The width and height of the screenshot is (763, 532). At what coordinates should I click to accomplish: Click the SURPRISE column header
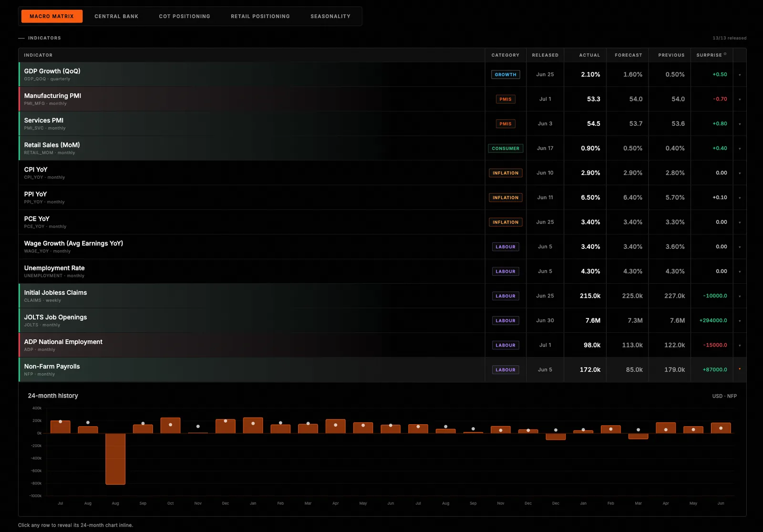[x=709, y=55]
